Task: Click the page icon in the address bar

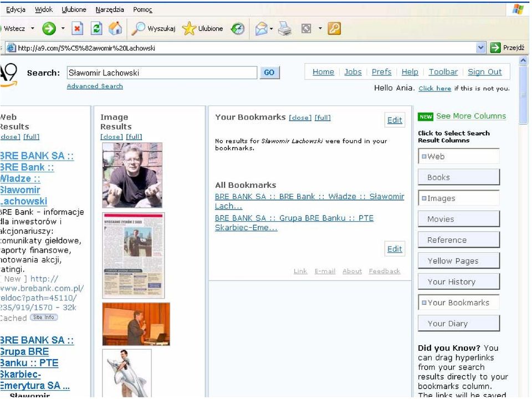Action: pos(11,48)
